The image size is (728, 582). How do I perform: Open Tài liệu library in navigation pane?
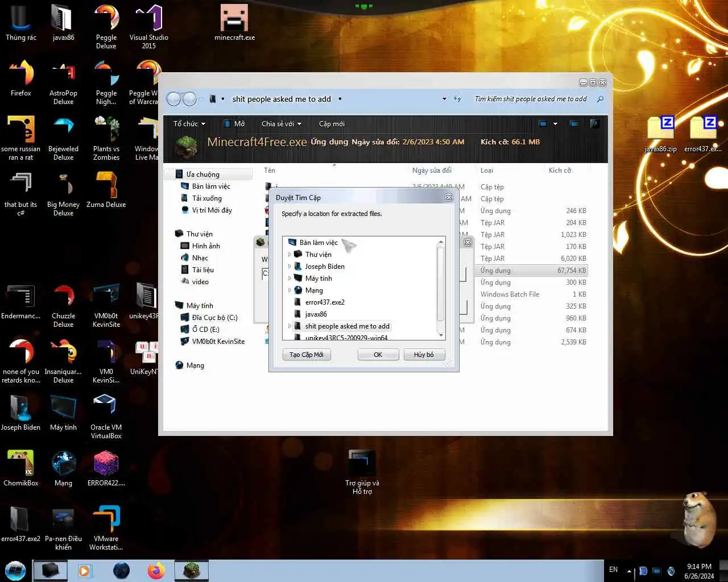tap(203, 270)
